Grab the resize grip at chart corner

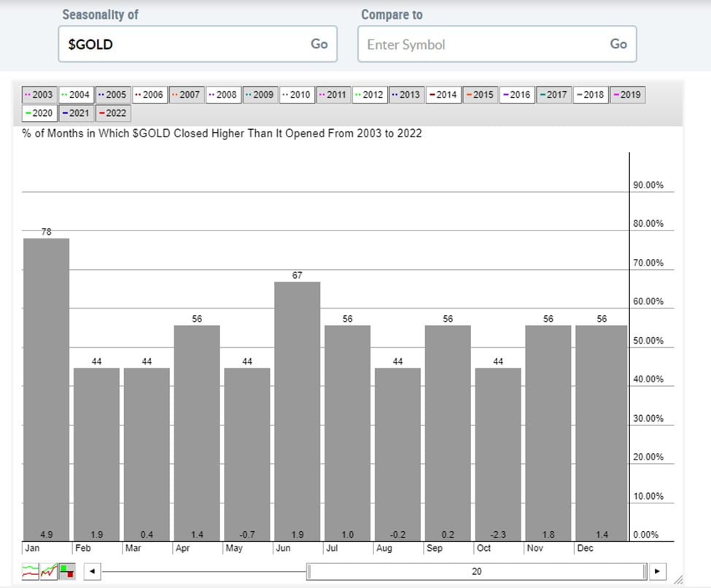point(678,579)
